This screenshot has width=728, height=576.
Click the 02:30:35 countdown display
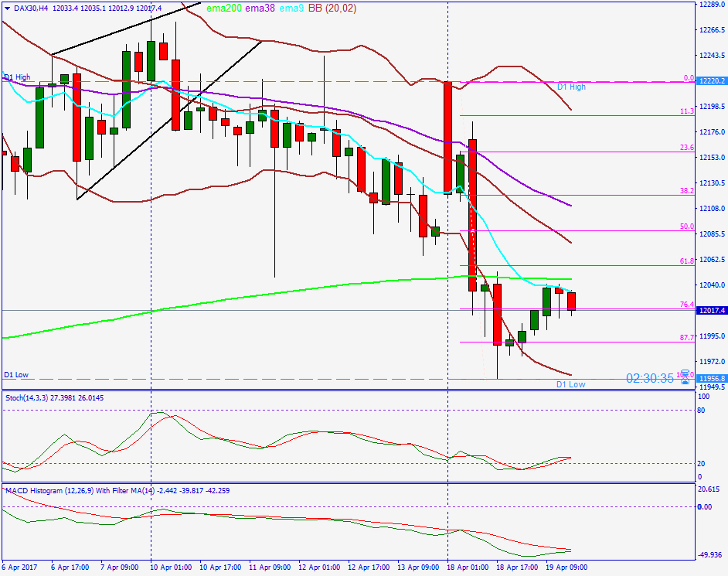coord(651,377)
